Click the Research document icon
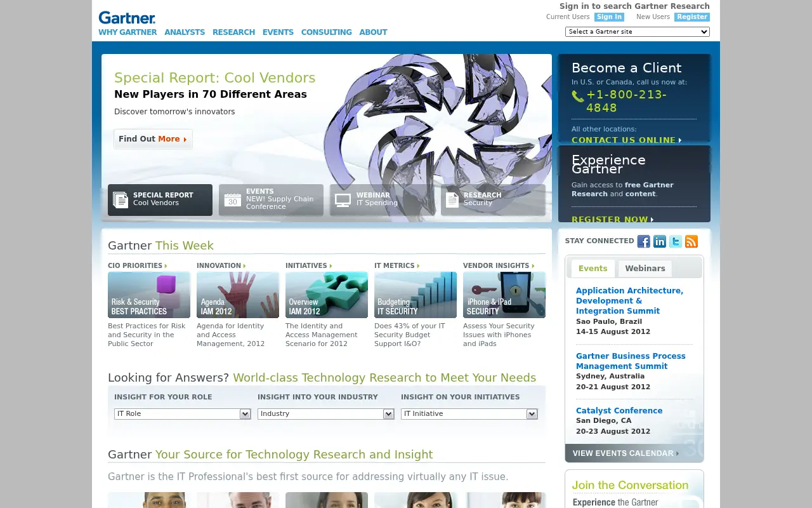812x508 pixels. (452, 199)
